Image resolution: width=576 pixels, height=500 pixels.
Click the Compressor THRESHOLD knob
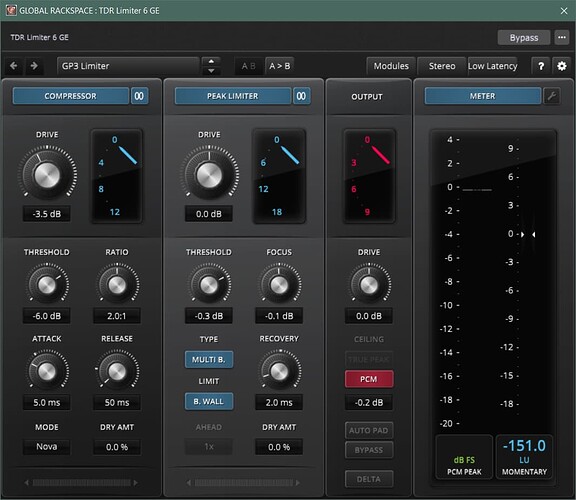(x=47, y=284)
